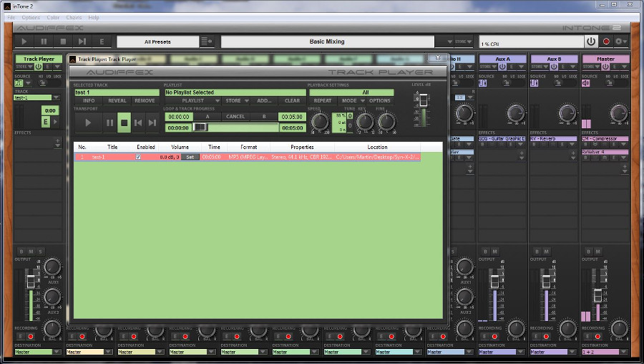Toggle REPEAT in playback settings
The image size is (644, 364).
coord(323,101)
